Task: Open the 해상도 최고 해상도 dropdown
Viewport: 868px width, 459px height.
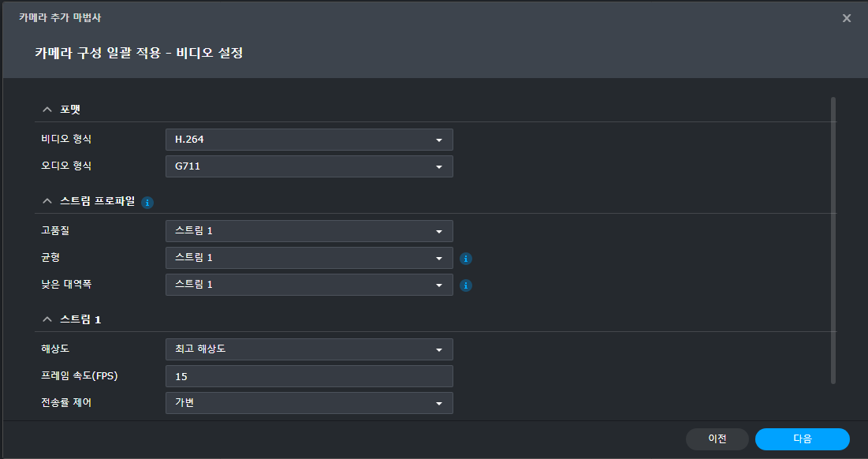Action: click(309, 349)
